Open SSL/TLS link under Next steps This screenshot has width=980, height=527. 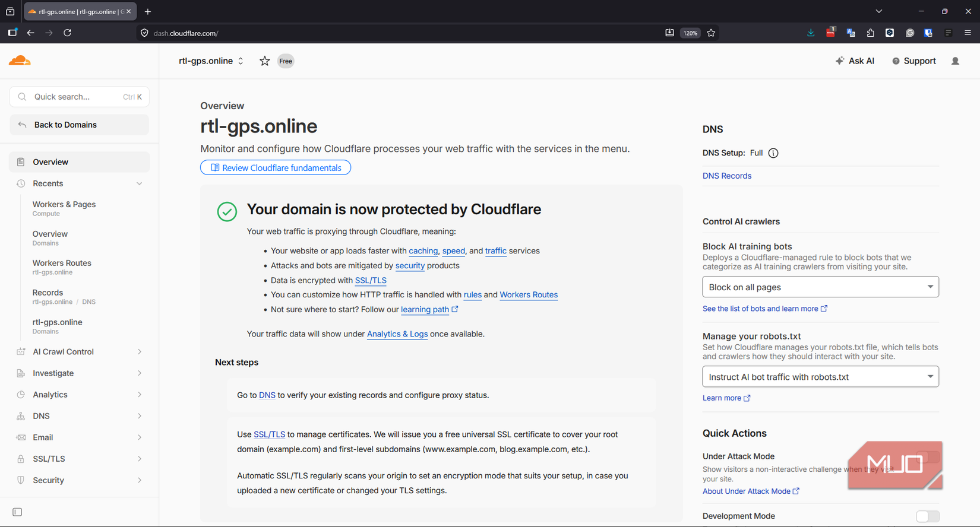270,434
